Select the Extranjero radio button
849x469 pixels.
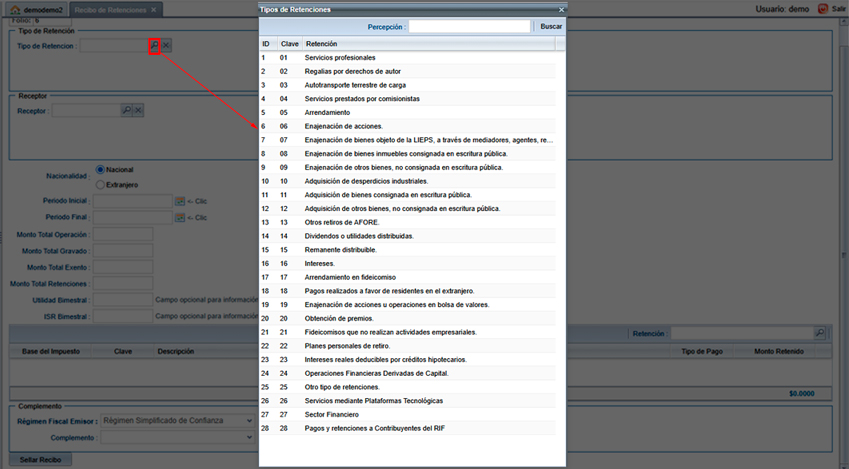click(x=100, y=185)
